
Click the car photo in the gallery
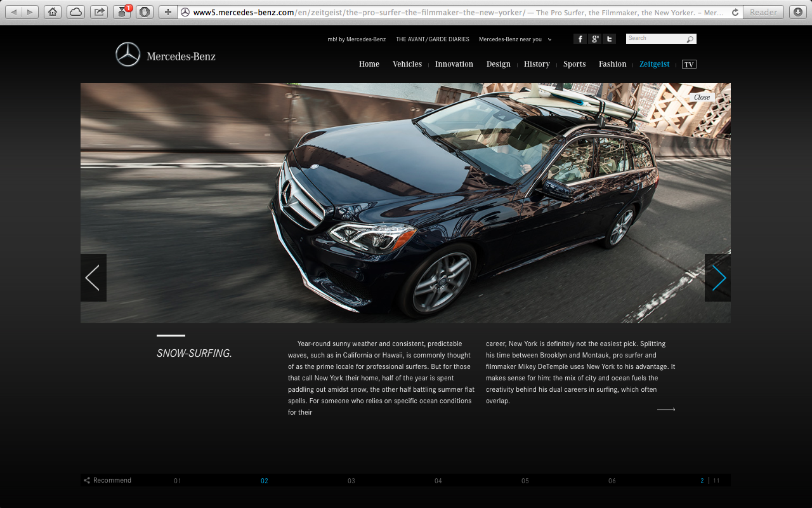click(405, 203)
